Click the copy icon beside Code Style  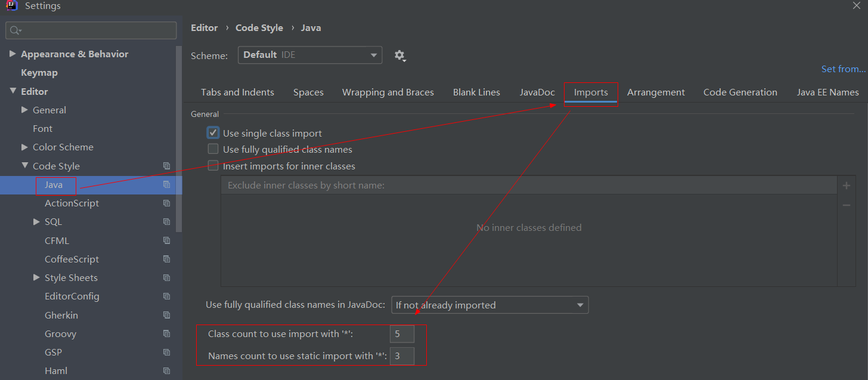[x=166, y=166]
